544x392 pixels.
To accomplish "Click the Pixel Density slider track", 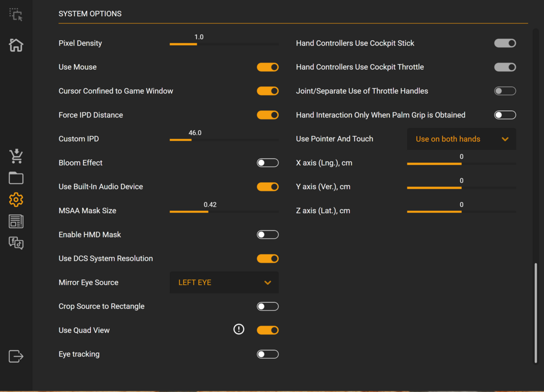I will point(224,44).
